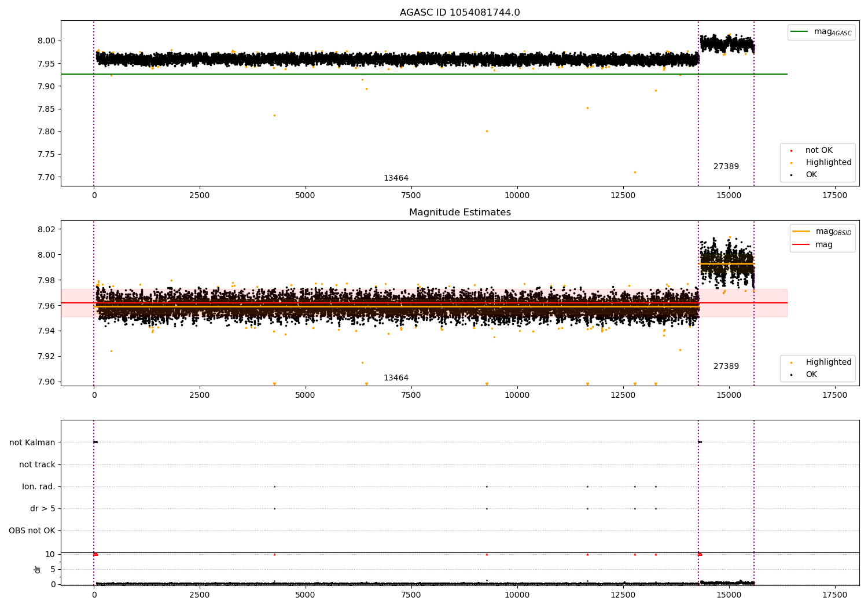Click the '27389' annotation in the middle plot
Viewport: 868px width, 608px height.
tap(726, 366)
